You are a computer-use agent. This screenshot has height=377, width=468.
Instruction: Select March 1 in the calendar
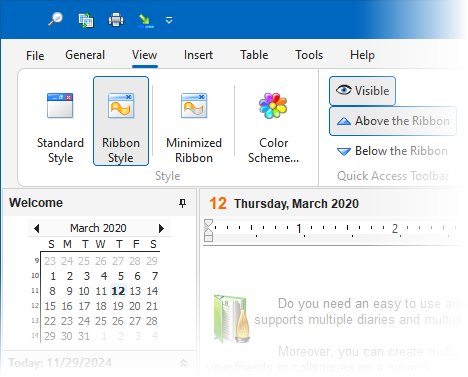52,276
